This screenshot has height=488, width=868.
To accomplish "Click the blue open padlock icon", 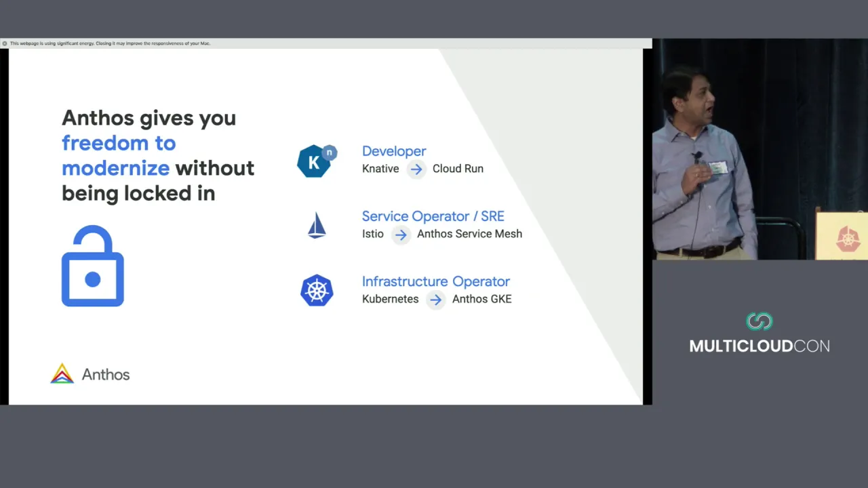I will [93, 266].
